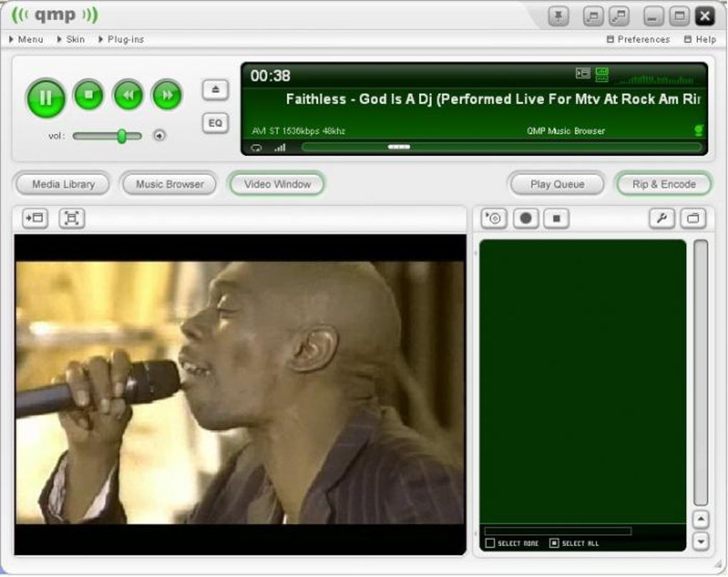Click the pin always-on-top icon
Screen dimensions: 728x577
tap(559, 16)
